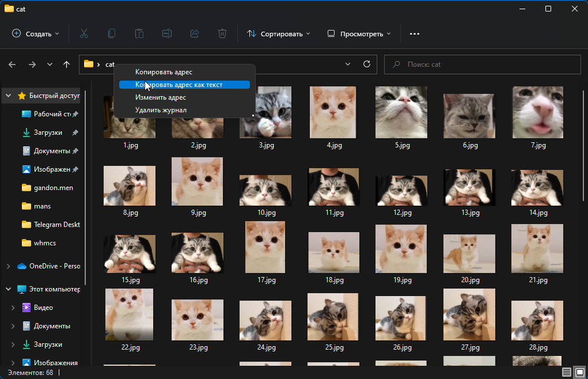
Task: Expand the OneDrive - Personal tree node
Action: (x=8, y=266)
